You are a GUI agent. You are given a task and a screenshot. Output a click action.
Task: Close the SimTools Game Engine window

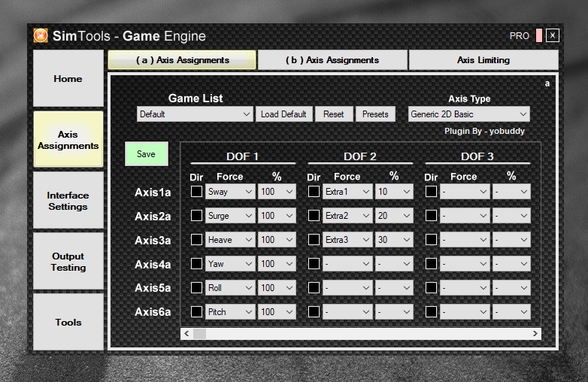553,35
